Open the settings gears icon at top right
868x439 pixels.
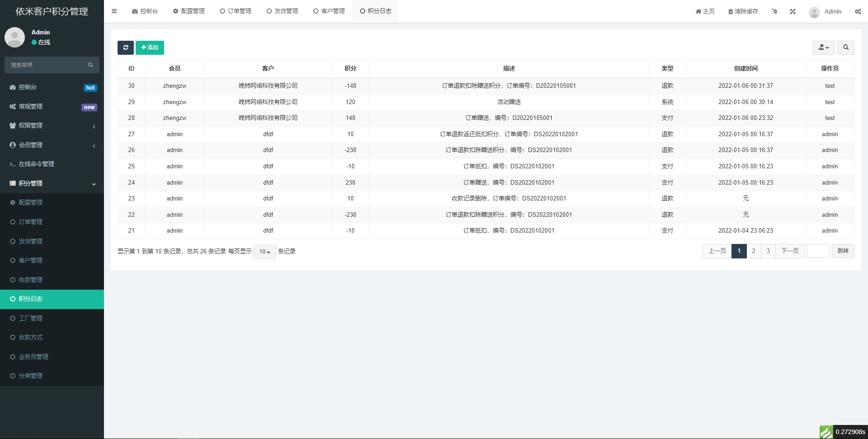point(858,11)
